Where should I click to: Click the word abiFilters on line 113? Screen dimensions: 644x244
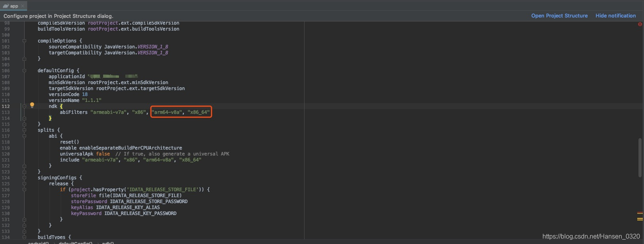coord(74,112)
